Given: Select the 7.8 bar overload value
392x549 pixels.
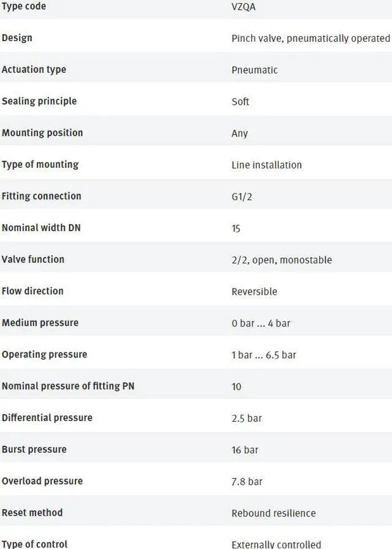Looking at the screenshot, I should [x=247, y=481].
